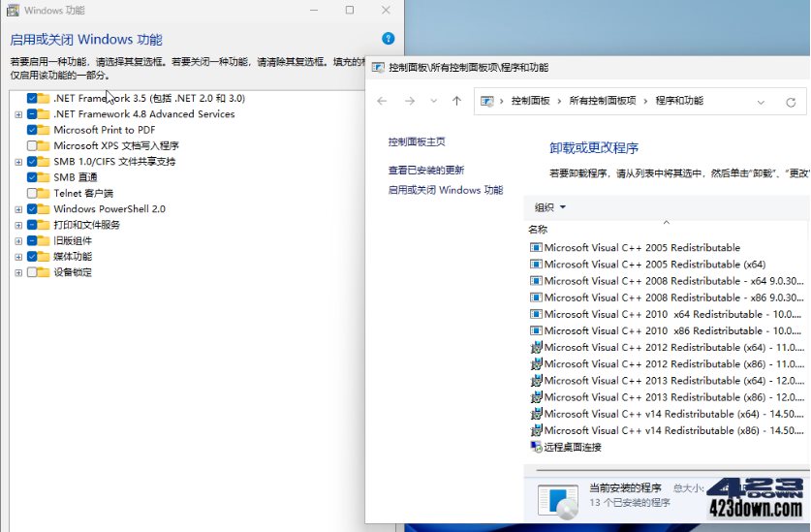This screenshot has height=532, width=811.
Task: Expand 旧版组件 node
Action: tap(18, 241)
